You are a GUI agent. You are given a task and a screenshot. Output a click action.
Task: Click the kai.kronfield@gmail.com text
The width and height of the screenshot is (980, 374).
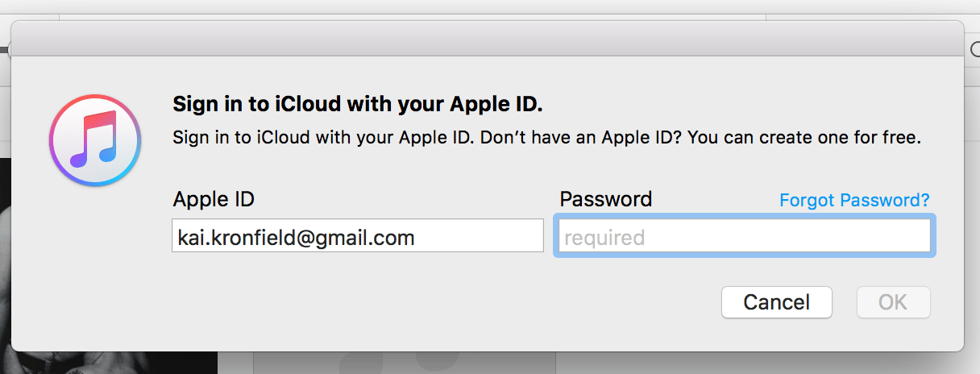296,238
